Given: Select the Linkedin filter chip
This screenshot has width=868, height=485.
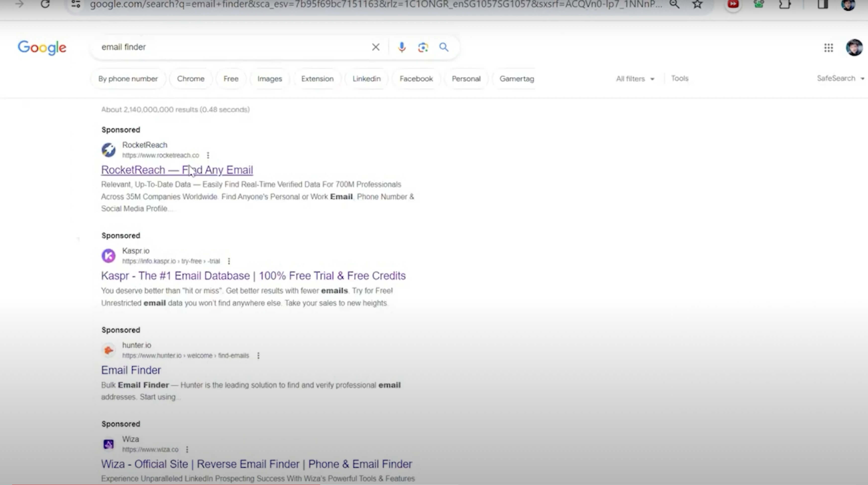Looking at the screenshot, I should coord(366,79).
